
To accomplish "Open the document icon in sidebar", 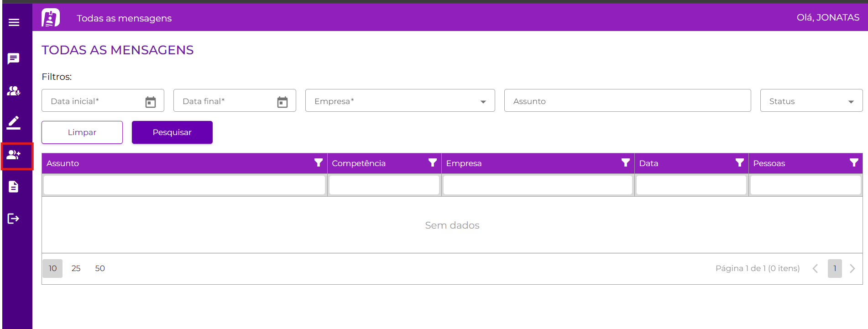I will pyautogui.click(x=14, y=187).
